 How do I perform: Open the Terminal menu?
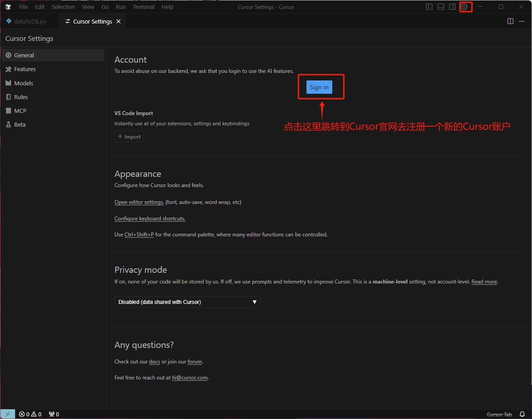144,7
